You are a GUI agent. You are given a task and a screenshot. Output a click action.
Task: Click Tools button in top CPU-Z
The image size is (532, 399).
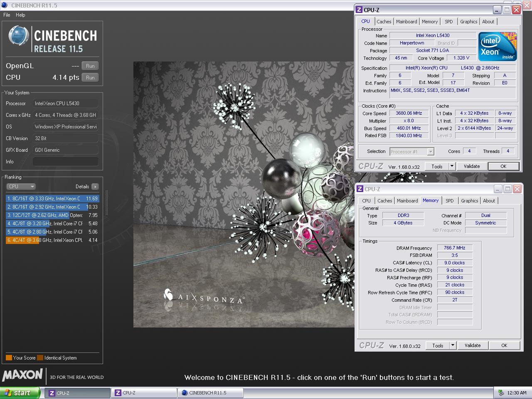[x=437, y=166]
